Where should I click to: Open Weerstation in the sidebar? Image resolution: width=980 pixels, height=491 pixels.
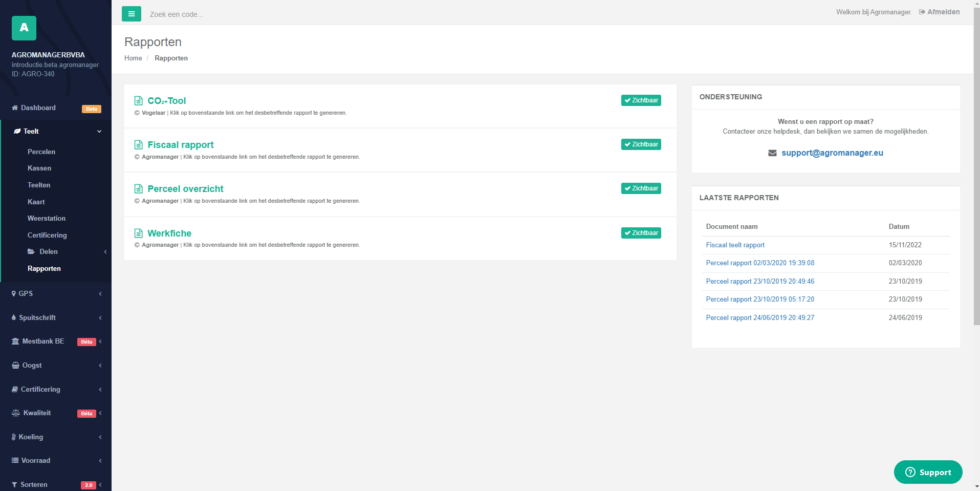[47, 218]
